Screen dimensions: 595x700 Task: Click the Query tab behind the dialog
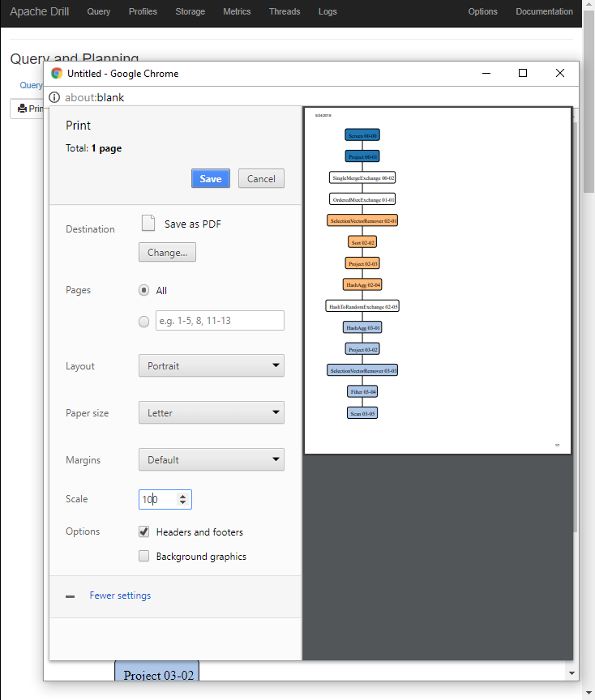click(31, 85)
